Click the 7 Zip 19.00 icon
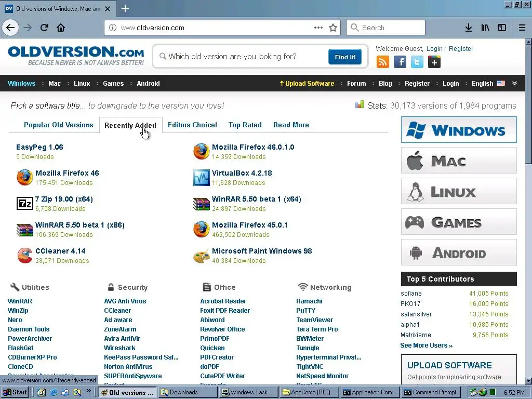 coord(25,204)
